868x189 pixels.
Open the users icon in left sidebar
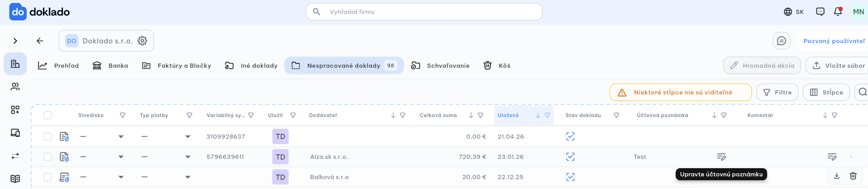15,87
